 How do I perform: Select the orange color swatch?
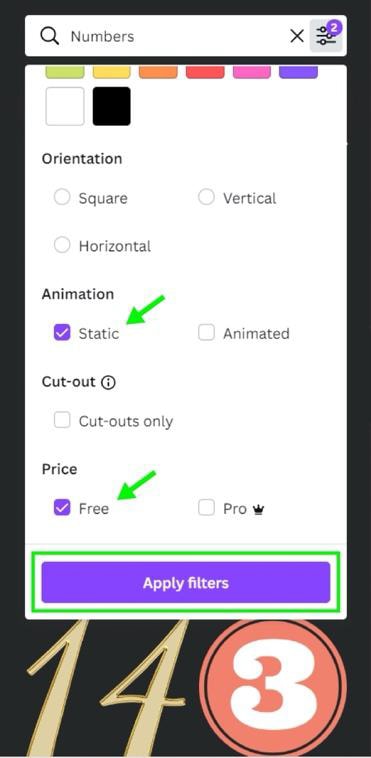click(x=158, y=72)
